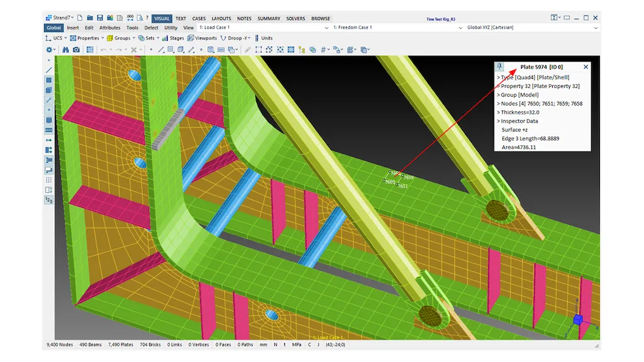The height and width of the screenshot is (362, 644).
Task: Click the "7,490 Plates" status bar entry
Action: [121, 345]
